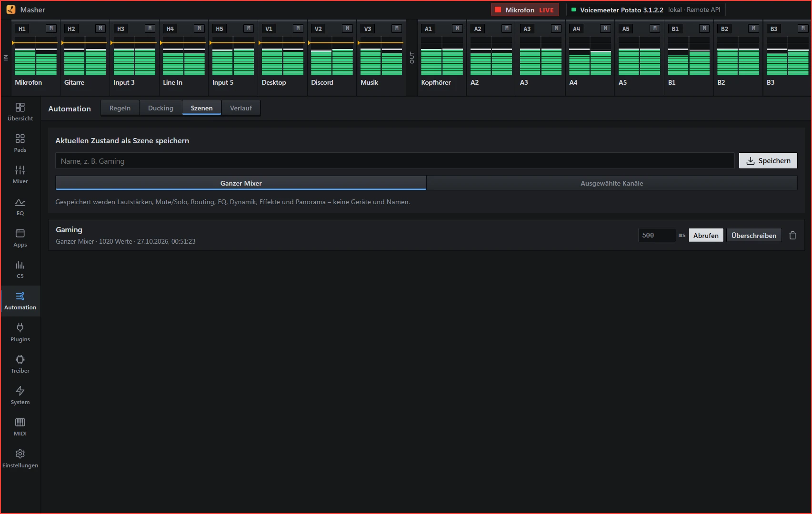Image resolution: width=812 pixels, height=514 pixels.
Task: Open the Apps sidebar page
Action: click(x=20, y=238)
